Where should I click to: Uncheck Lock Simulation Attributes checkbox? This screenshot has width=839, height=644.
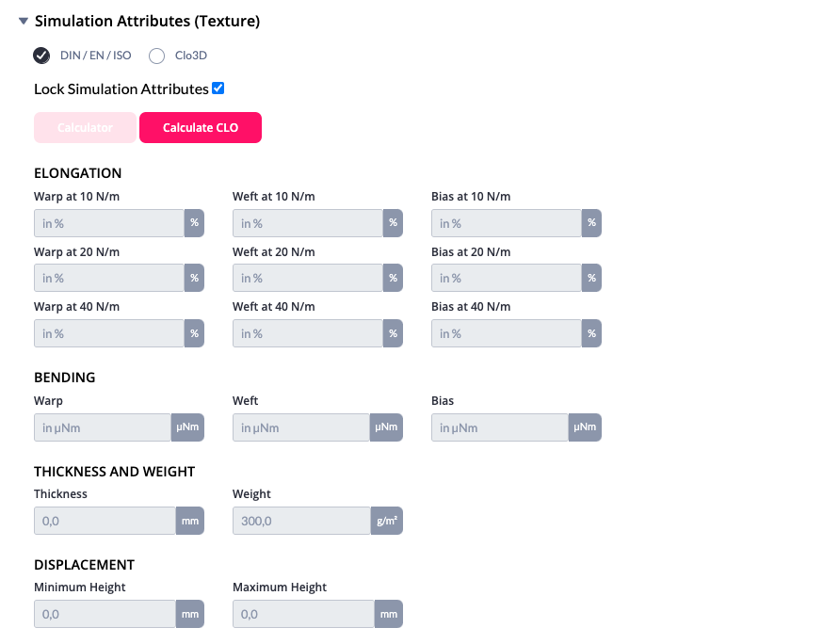click(x=218, y=89)
